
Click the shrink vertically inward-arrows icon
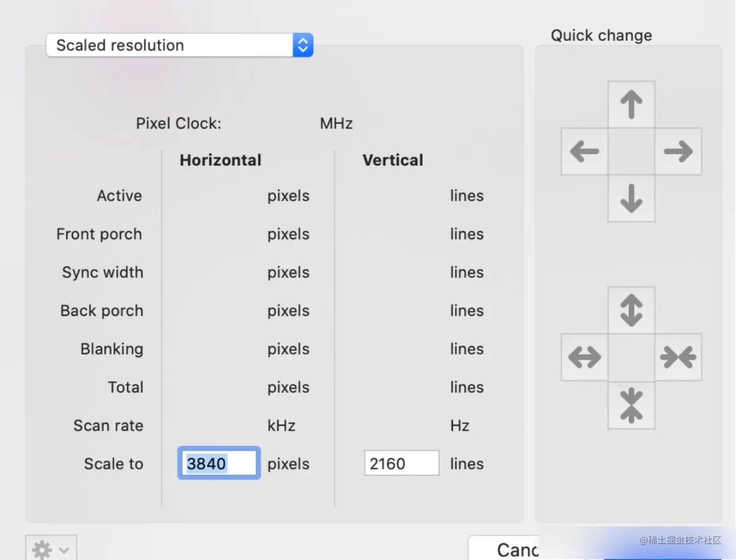[x=631, y=405]
